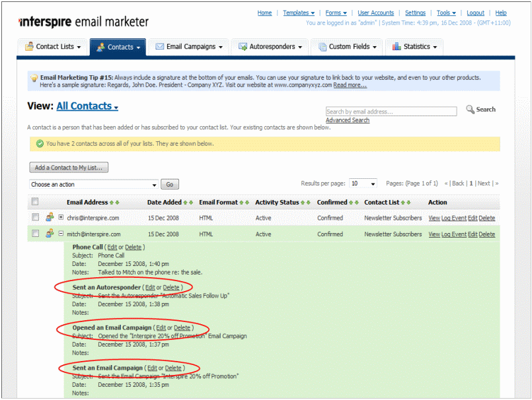Screen dimensions: 532x400
Task: Sort Activity Status ascending arrow
Action: [x=302, y=203]
